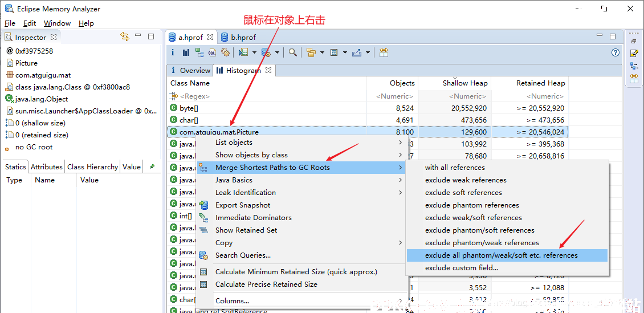Select the byte[] histogram row
644x313 pixels.
pos(368,108)
